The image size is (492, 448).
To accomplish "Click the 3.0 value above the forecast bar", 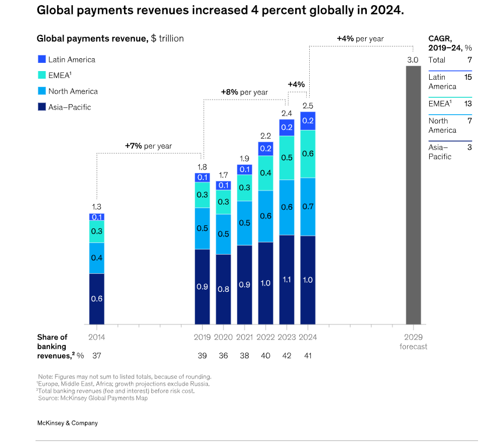I will [x=412, y=60].
